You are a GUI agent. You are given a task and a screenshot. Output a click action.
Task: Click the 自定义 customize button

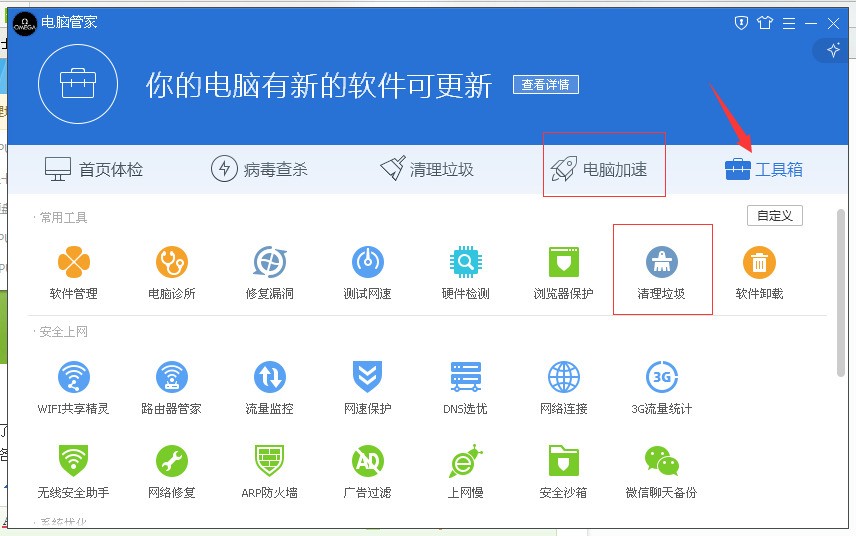click(775, 216)
